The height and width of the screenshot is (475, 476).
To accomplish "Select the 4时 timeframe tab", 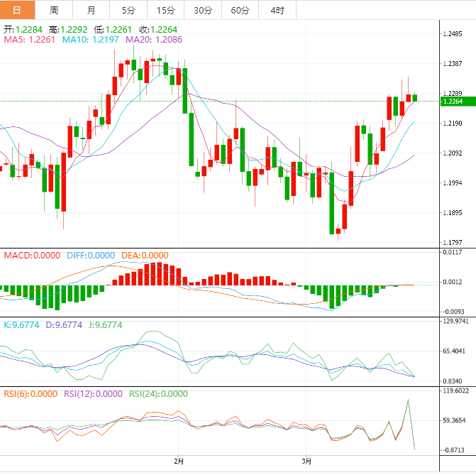I will (277, 10).
